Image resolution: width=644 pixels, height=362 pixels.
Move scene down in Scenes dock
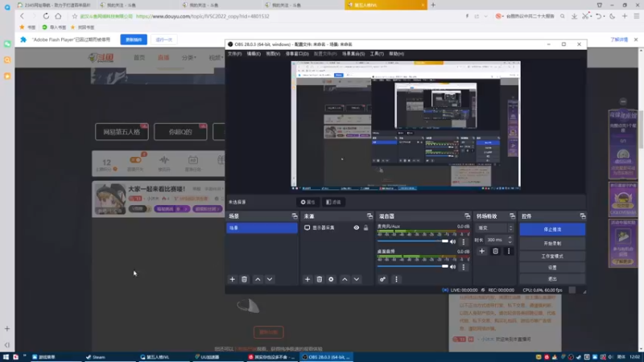tap(270, 279)
